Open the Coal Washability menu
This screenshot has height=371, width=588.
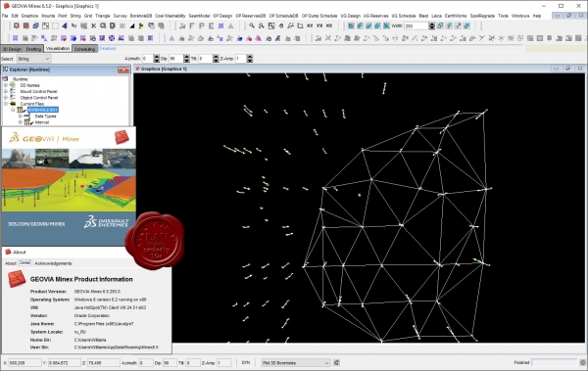point(171,16)
